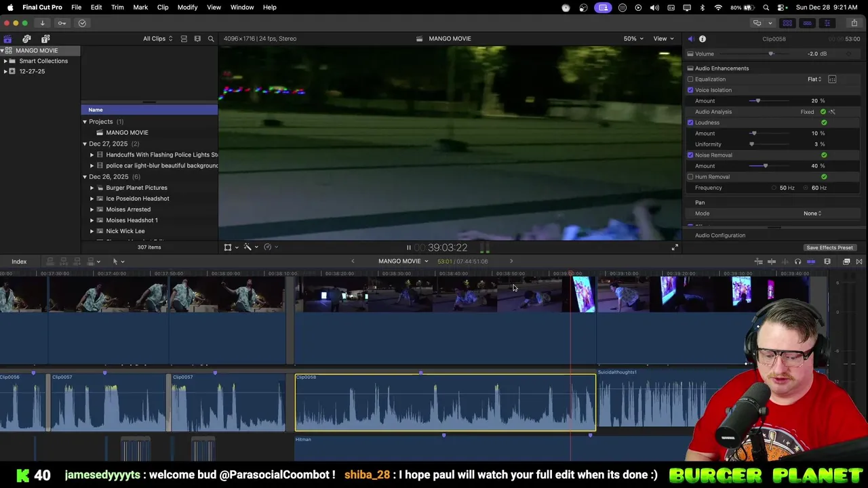Open the Edit menu
The height and width of the screenshot is (488, 868).
[x=96, y=7]
